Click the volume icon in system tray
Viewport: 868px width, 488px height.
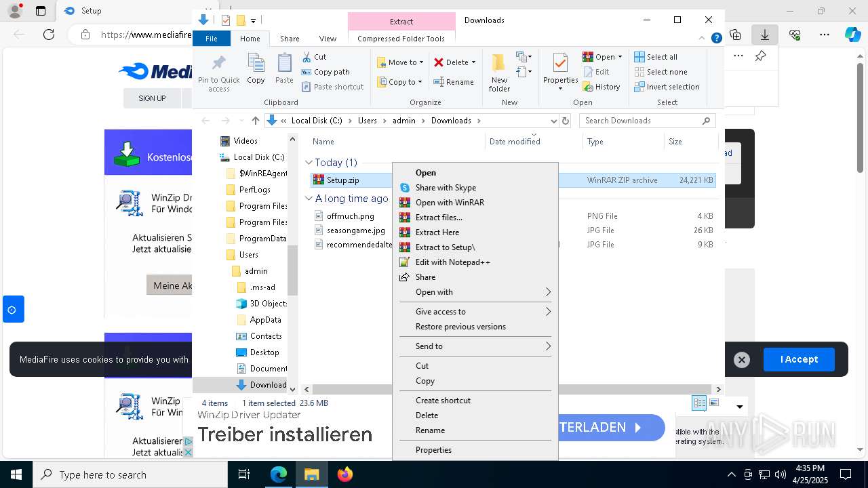click(x=781, y=474)
